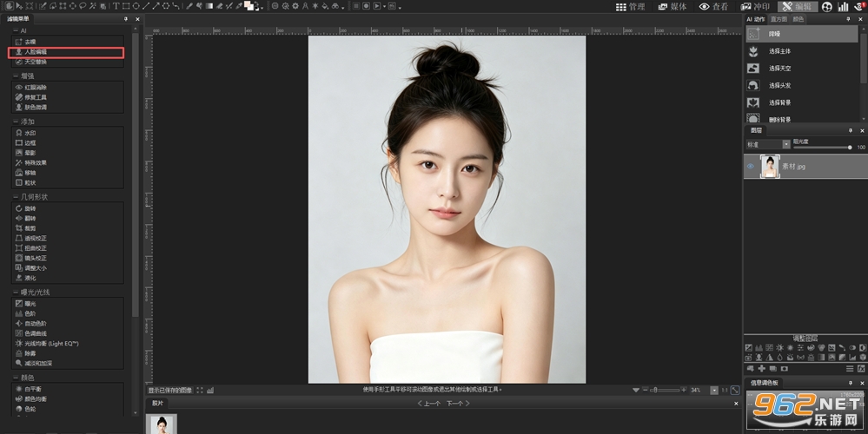This screenshot has height=434, width=868.
Task: Click the filter menu vertical scrollbar
Action: (135, 174)
